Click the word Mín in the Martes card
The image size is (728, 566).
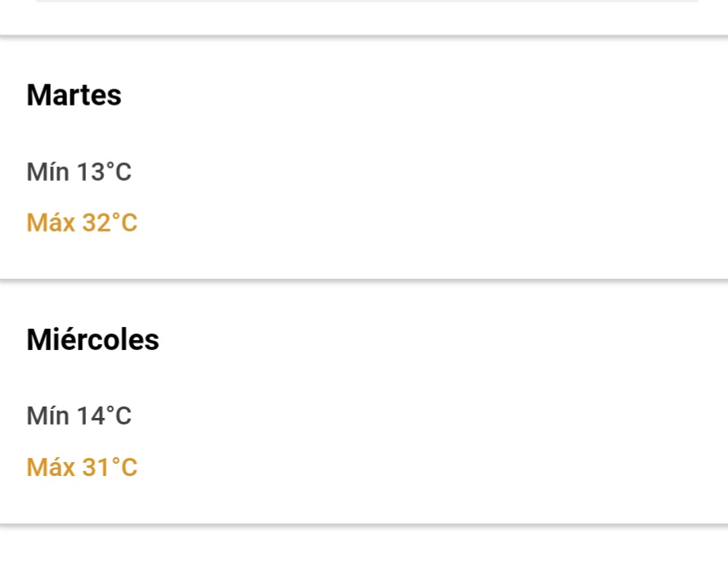click(47, 172)
